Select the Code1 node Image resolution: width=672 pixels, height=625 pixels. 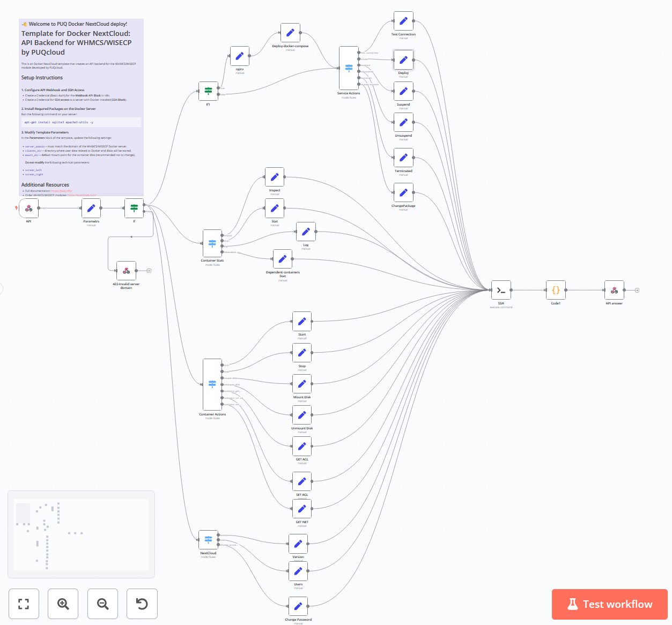[x=556, y=289]
